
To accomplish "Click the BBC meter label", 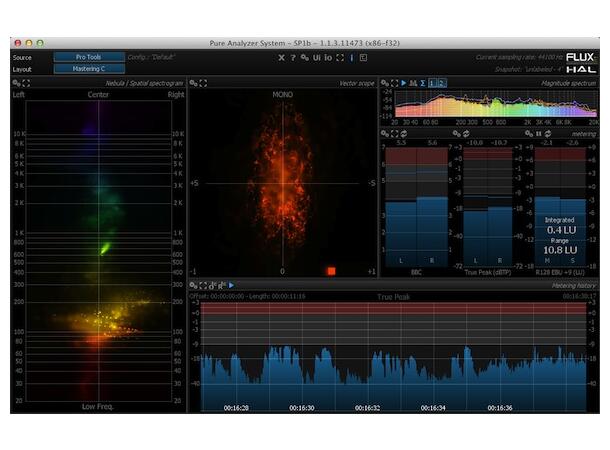I will 416,273.
